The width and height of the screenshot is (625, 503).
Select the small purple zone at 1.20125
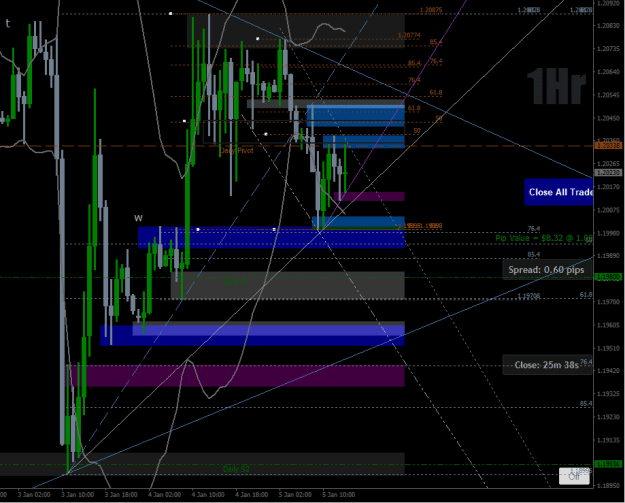(369, 196)
